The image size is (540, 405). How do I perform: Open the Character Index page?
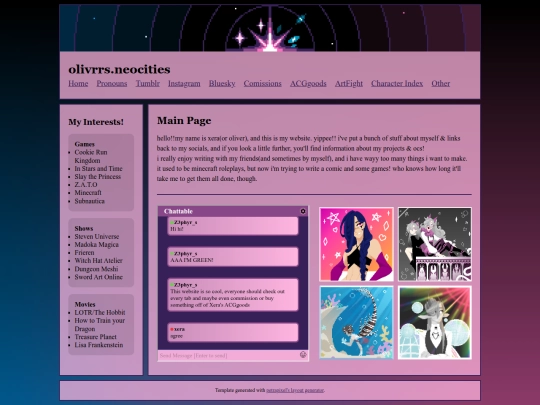[397, 83]
